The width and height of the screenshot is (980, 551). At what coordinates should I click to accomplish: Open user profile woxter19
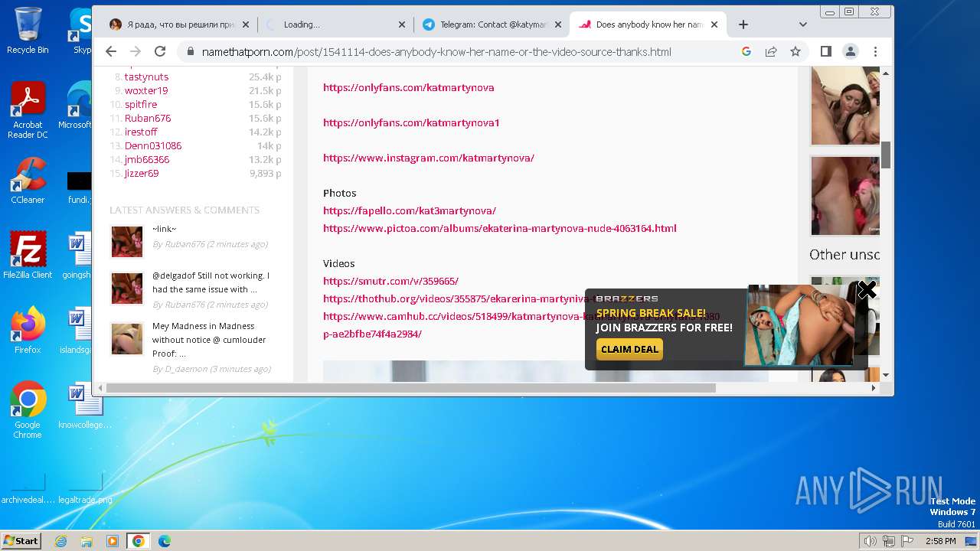(x=146, y=90)
